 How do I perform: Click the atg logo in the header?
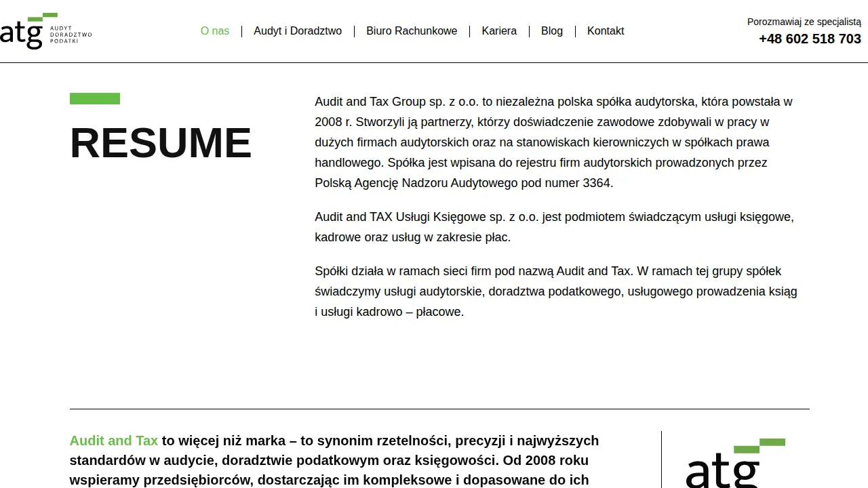(45, 30)
